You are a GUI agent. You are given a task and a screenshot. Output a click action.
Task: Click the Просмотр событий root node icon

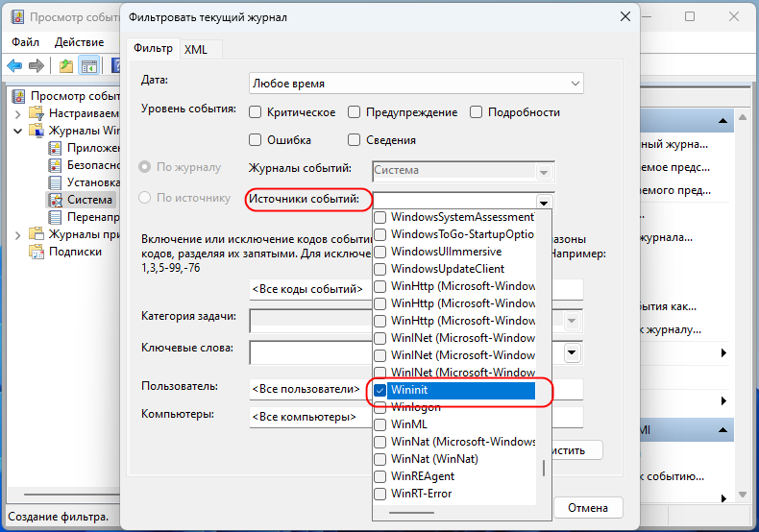tap(19, 95)
